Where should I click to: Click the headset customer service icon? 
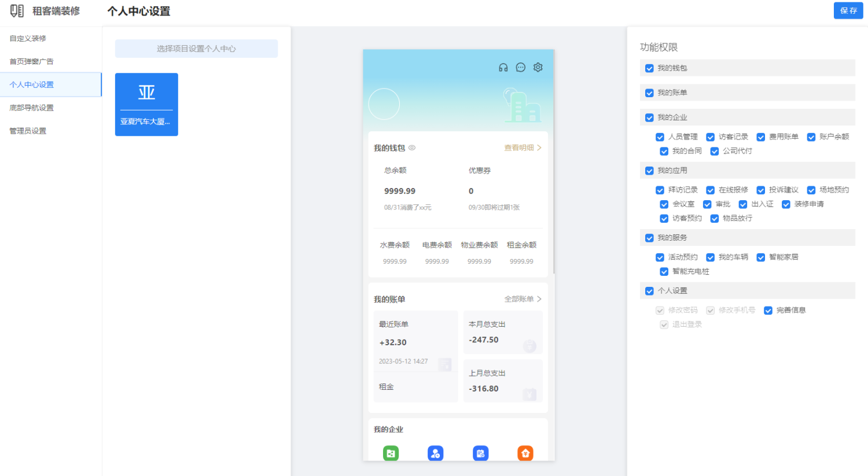click(x=503, y=68)
